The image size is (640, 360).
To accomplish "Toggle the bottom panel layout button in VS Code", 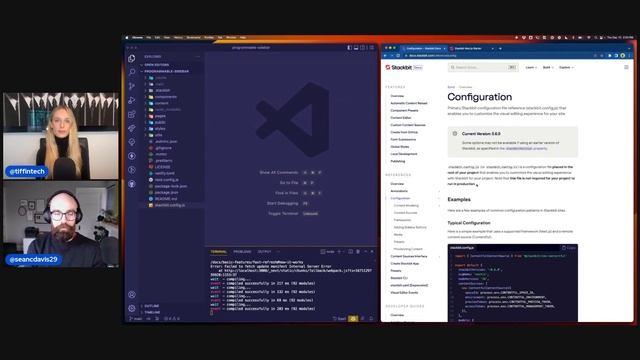I will [x=356, y=48].
